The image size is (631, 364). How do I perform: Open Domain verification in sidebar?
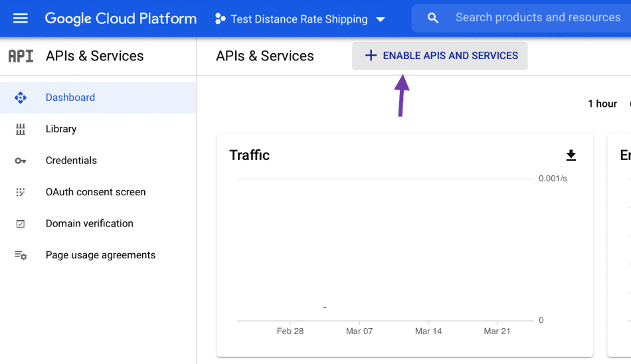[98, 223]
